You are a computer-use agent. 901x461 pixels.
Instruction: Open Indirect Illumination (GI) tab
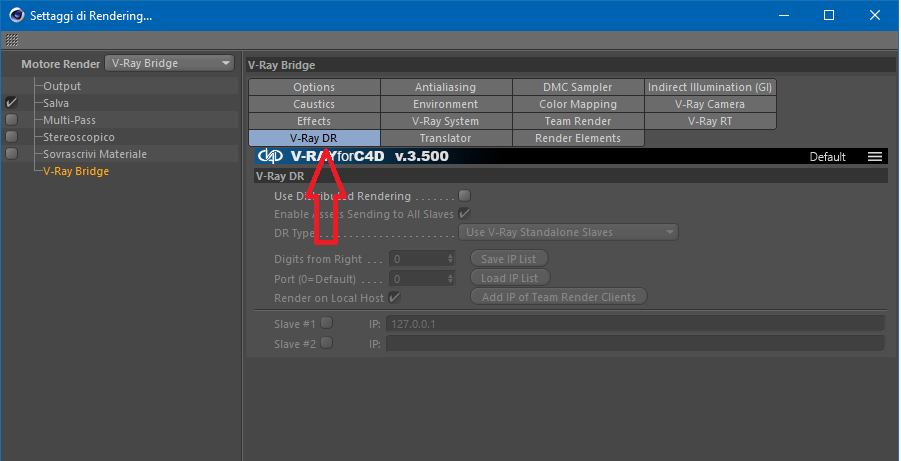(x=710, y=87)
